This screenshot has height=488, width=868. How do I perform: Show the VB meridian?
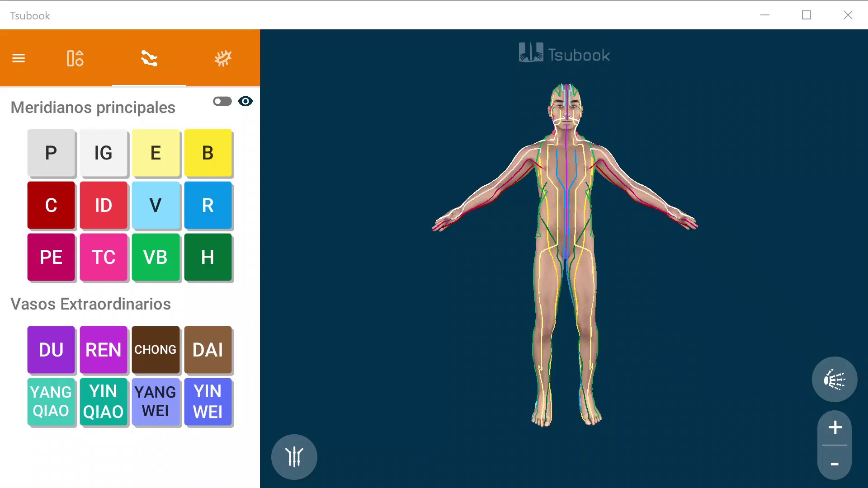156,257
